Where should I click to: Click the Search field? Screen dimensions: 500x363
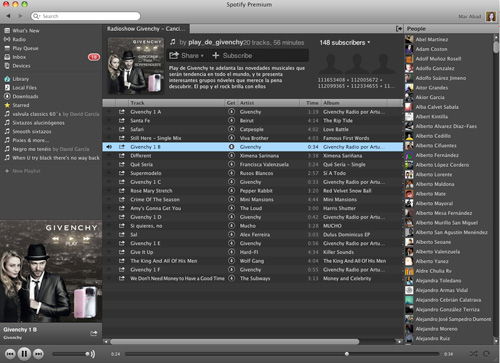point(86,16)
